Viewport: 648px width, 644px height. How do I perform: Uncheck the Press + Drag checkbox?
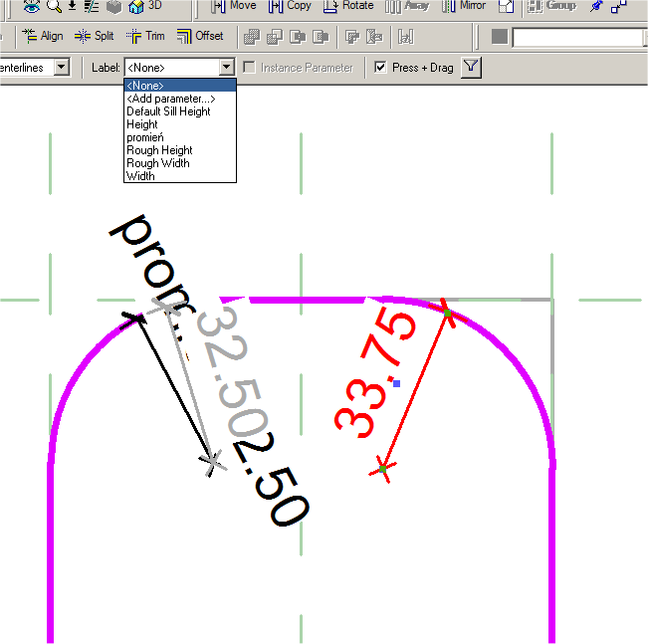tap(380, 68)
